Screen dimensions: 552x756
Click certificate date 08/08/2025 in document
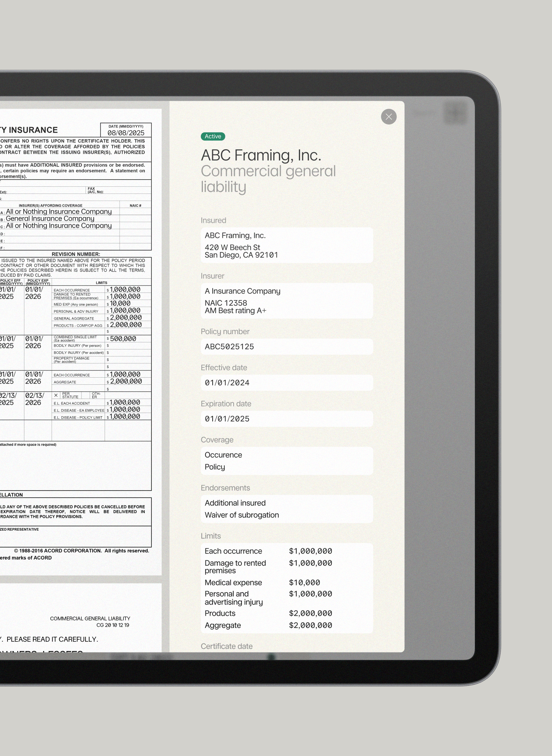click(x=126, y=133)
